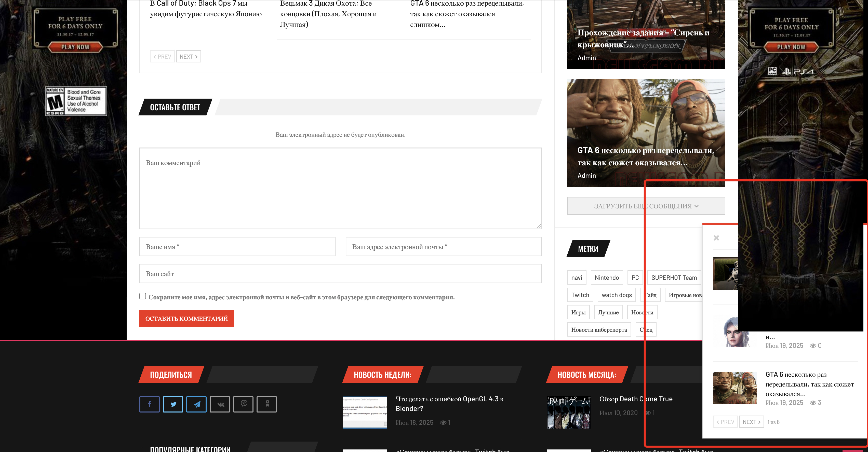The image size is (868, 452).
Task: Submit with ОСТАВИТЬ КОММЕНТАРИЙ button
Action: point(186,318)
